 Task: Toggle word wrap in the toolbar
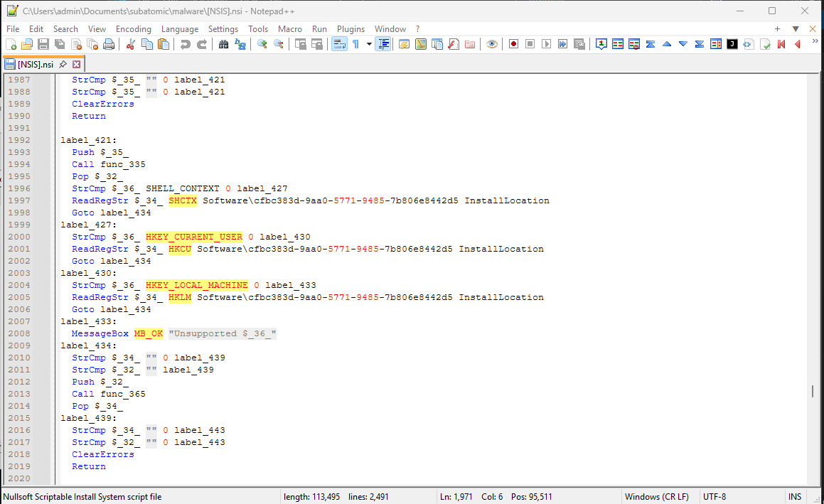pos(339,44)
